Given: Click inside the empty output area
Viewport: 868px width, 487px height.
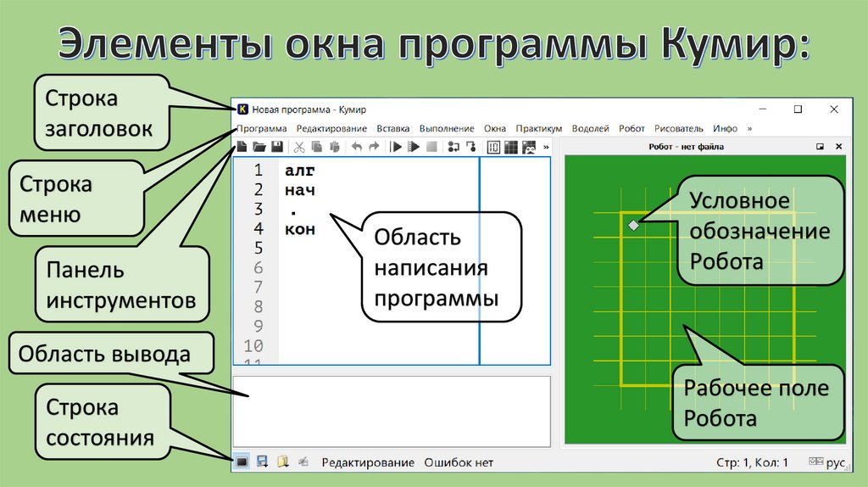Looking at the screenshot, I should click(392, 411).
